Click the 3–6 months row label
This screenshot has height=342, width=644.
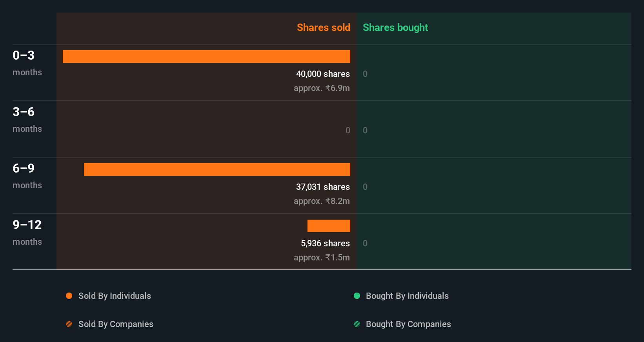pos(27,120)
